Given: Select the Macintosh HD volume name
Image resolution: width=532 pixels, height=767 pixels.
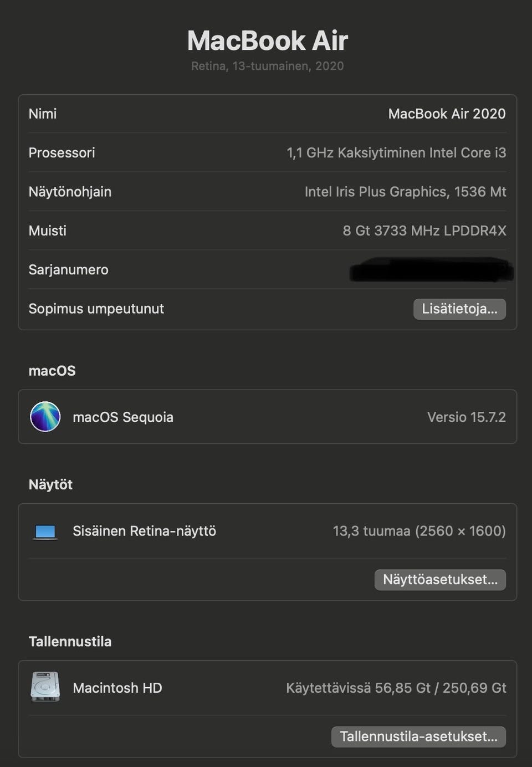Looking at the screenshot, I should click(117, 688).
